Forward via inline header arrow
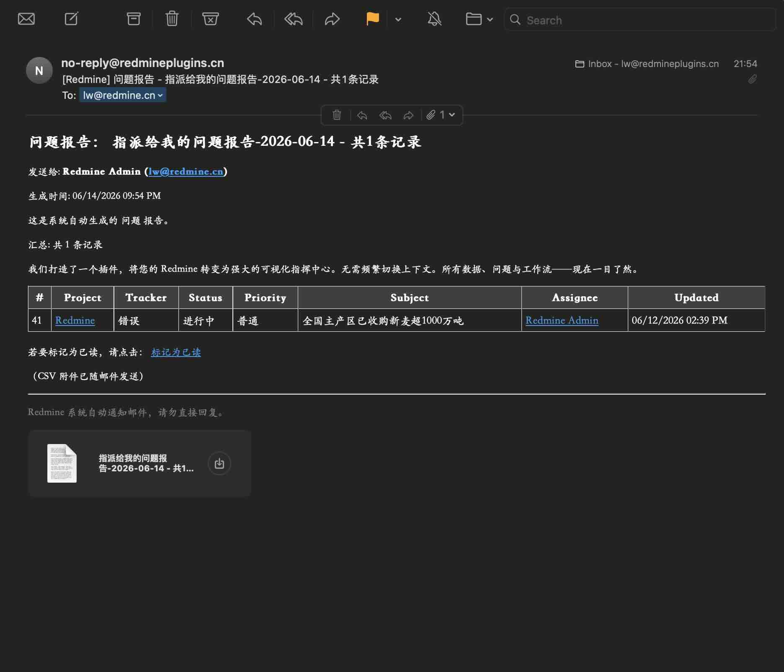 tap(408, 115)
